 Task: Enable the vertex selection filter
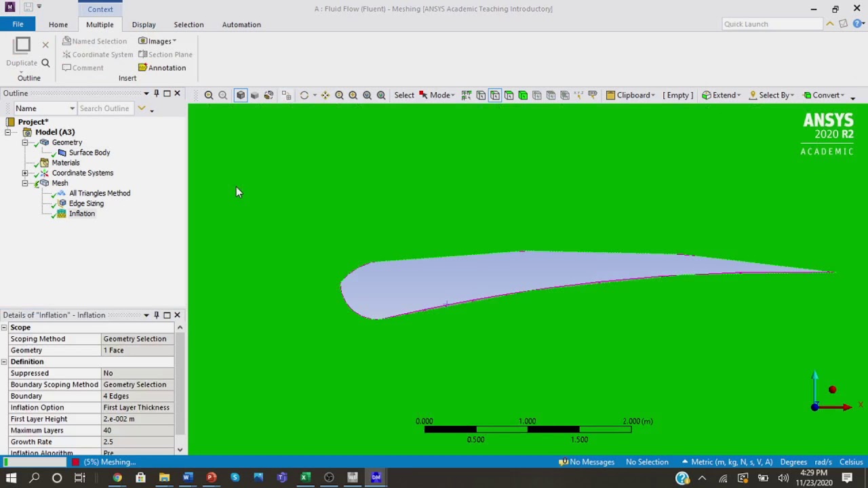(x=481, y=95)
